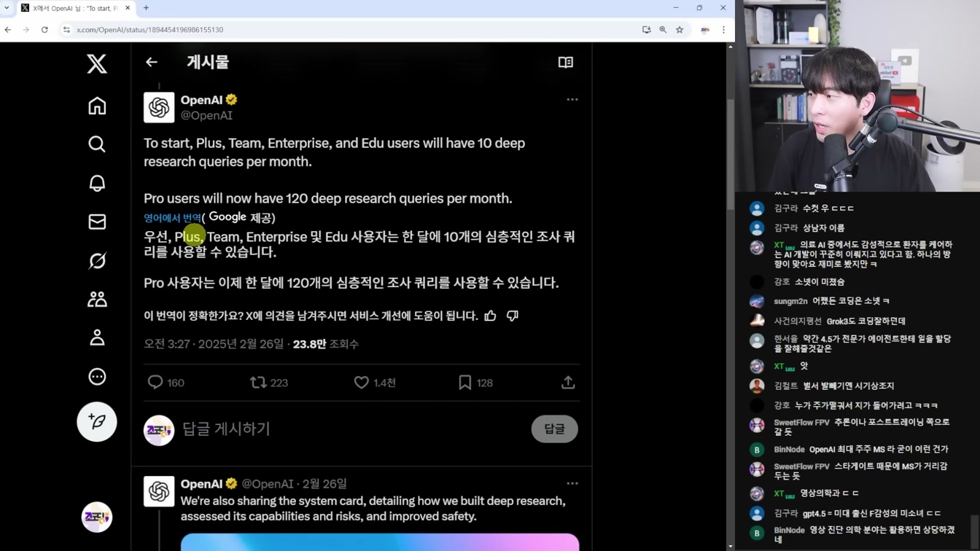Viewport: 980px width, 551px height.
Task: Open Messages envelope icon
Action: click(97, 222)
